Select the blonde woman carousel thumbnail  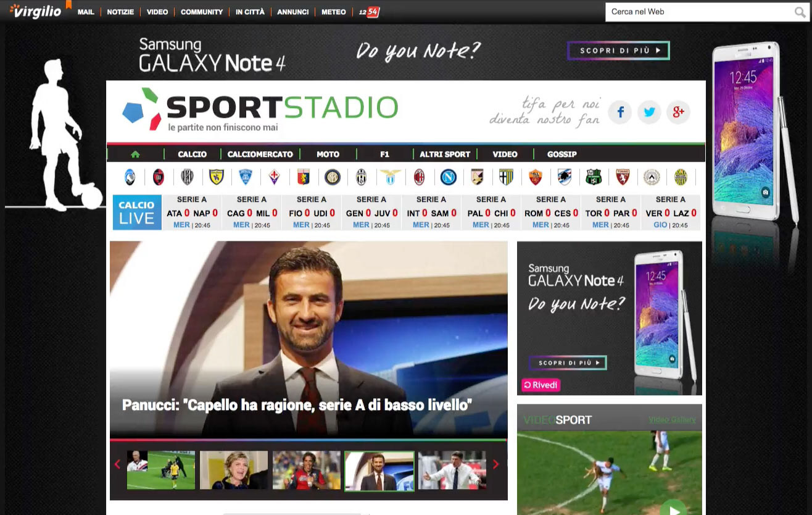(234, 470)
